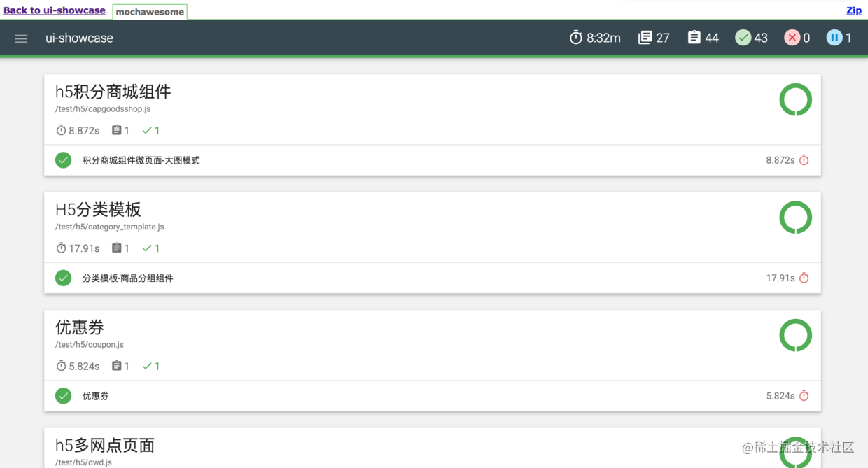Click the red timer icon beside 17.91s
This screenshot has width=868, height=468.
pyautogui.click(x=804, y=278)
